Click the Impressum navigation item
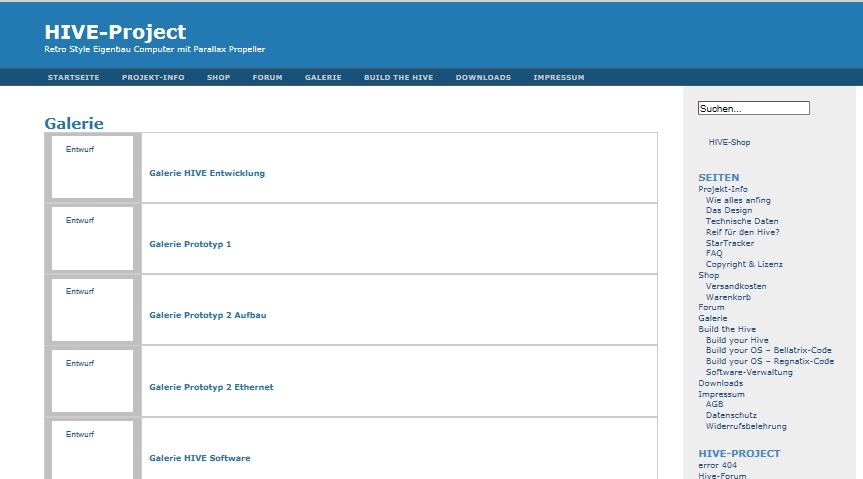The image size is (863, 479). coord(558,77)
